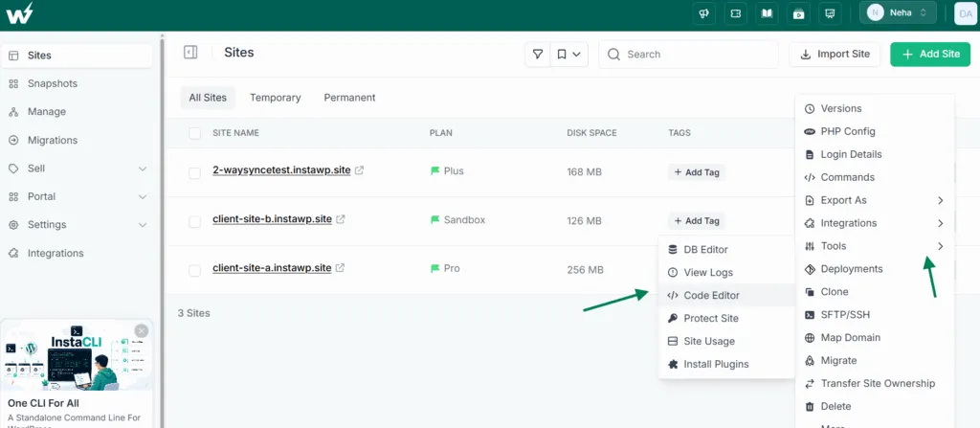The height and width of the screenshot is (428, 980).
Task: Open the documentation book icon
Action: tap(767, 13)
